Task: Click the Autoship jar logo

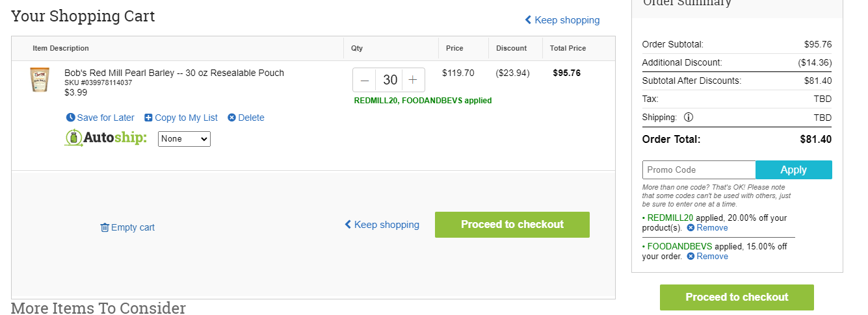Action: (x=74, y=138)
